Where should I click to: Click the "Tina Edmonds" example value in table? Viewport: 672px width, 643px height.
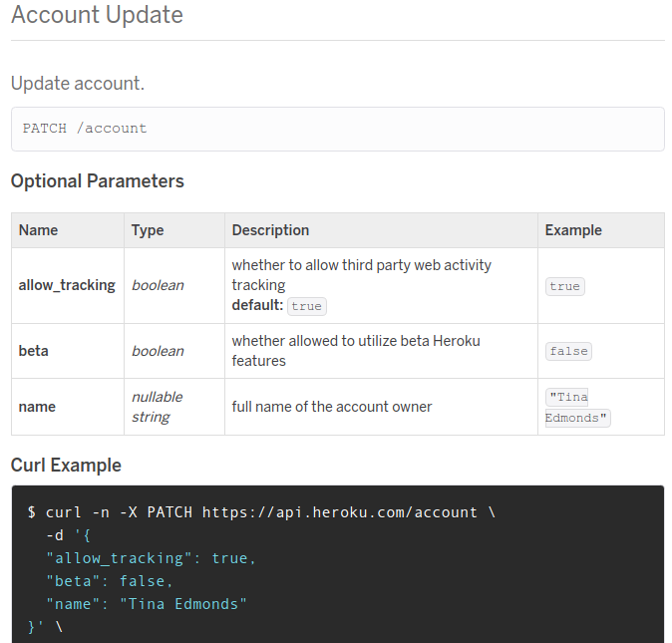coord(576,407)
